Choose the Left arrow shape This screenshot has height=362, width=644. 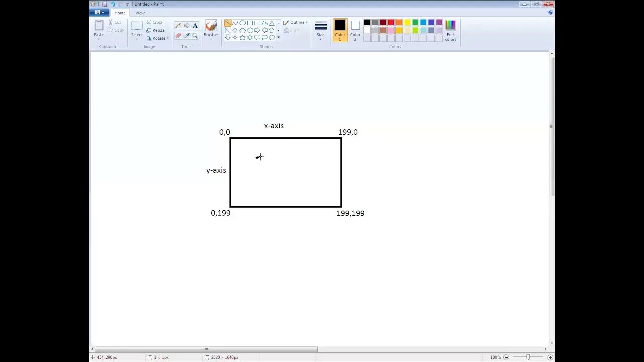264,30
